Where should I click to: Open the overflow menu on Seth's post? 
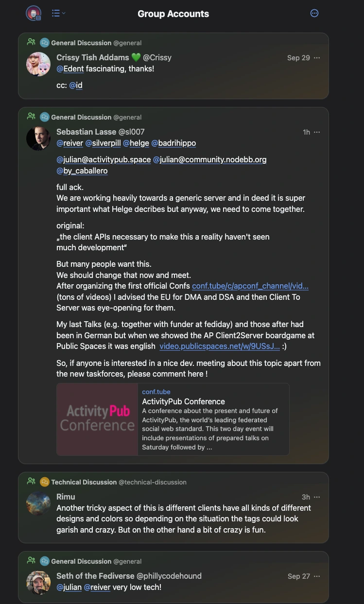tap(317, 576)
